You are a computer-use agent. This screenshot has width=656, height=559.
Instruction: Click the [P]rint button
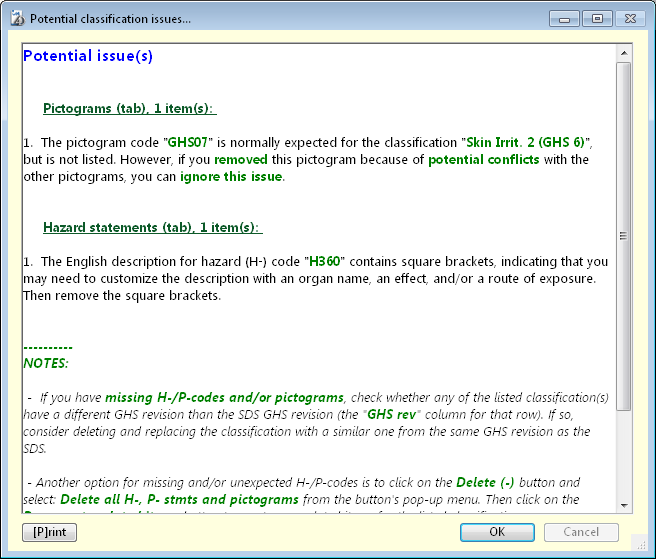pos(49,532)
